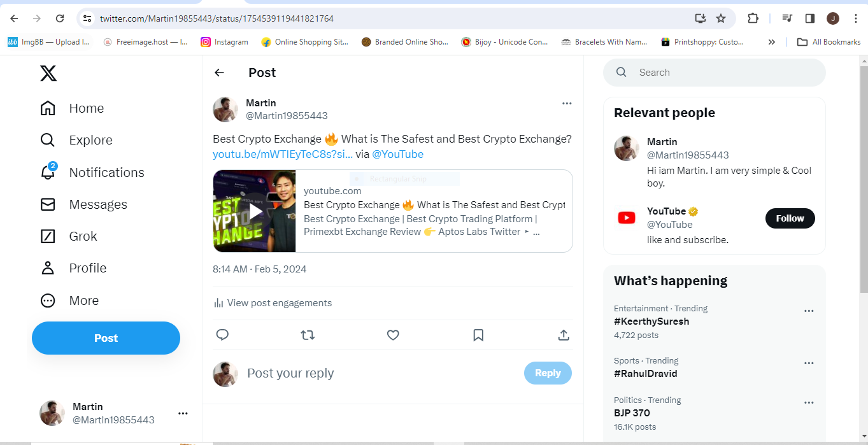
Task: Open options for #KeerthySuresh trend
Action: click(809, 311)
